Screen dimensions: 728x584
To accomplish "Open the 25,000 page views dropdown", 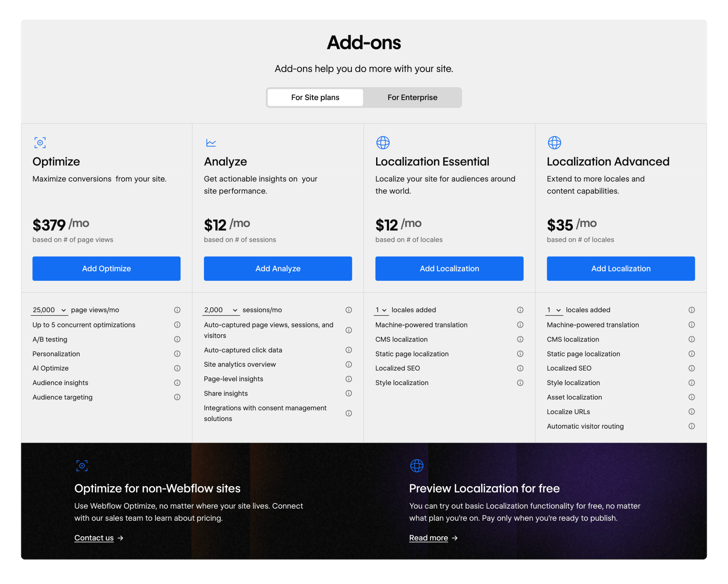I will click(x=49, y=310).
